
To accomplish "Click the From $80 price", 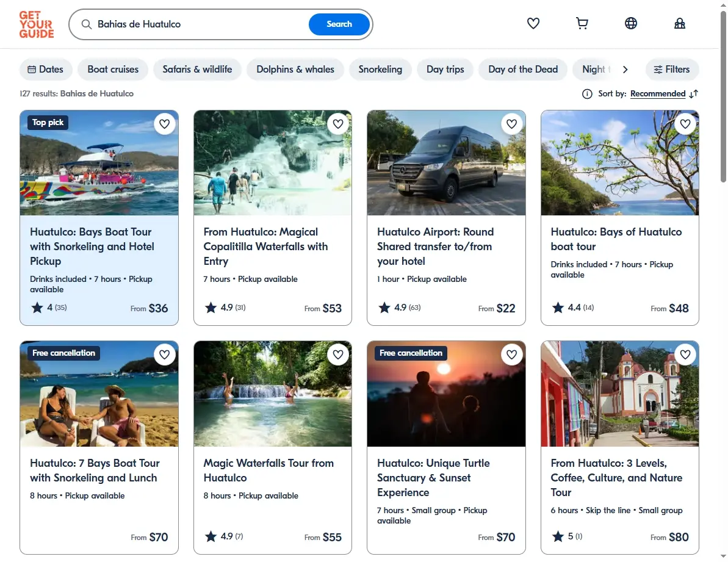I will tap(669, 537).
